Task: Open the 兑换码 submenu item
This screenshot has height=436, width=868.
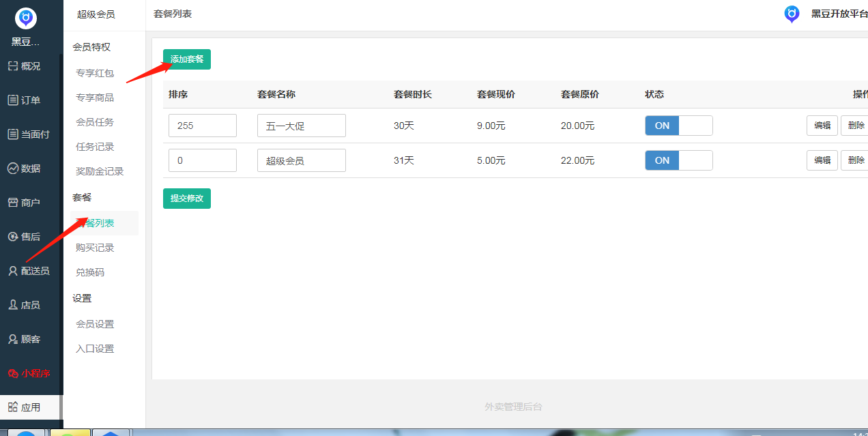Action: 90,272
